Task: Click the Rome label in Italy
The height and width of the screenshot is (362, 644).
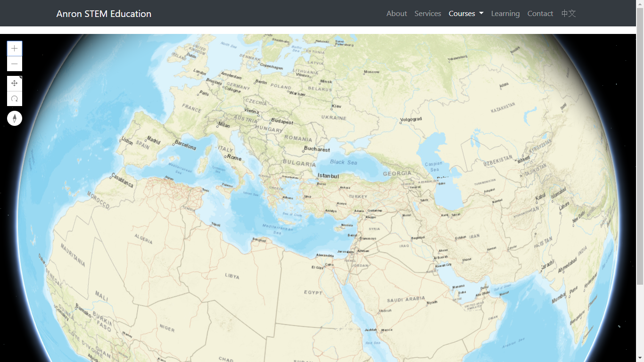Action: coord(234,157)
